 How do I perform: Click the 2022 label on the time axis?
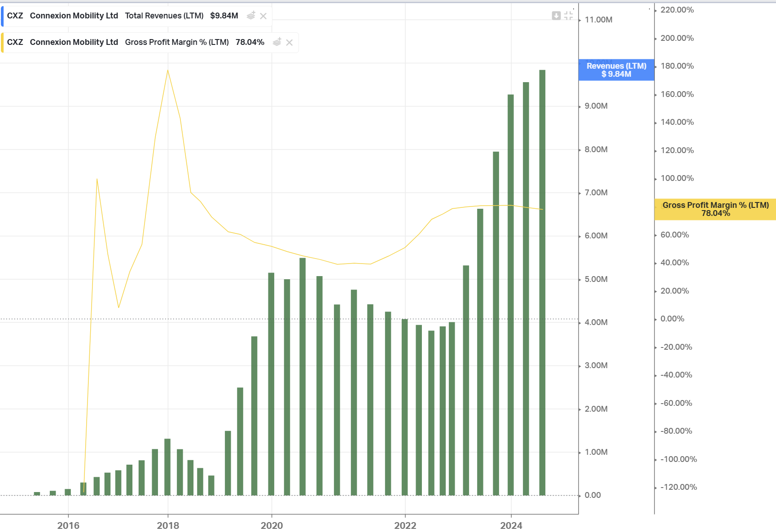(x=405, y=525)
